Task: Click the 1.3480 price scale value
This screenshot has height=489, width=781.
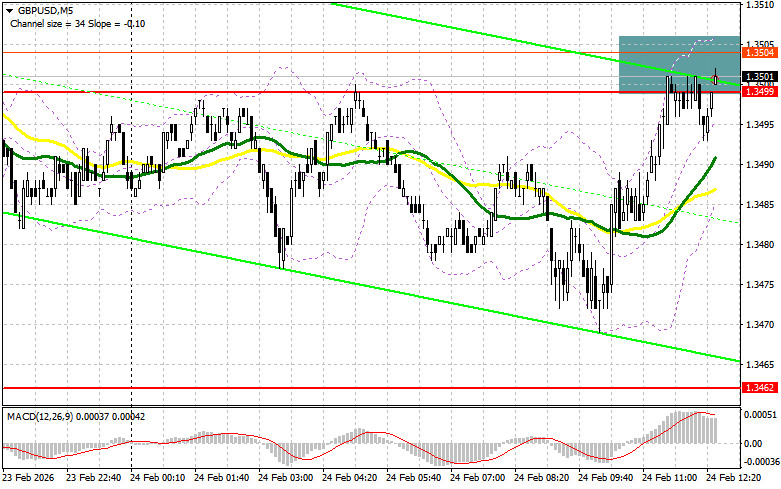Action: coord(760,244)
